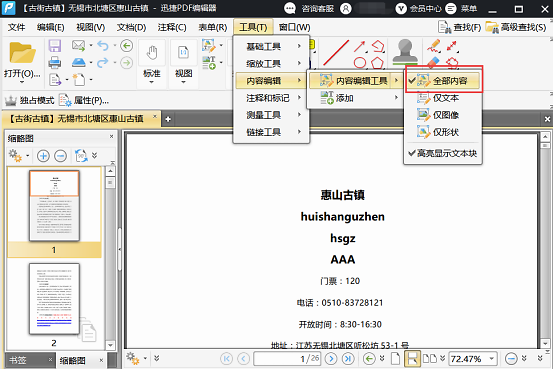This screenshot has height=369, width=554.
Task: Select the red Oval shape tool
Action: point(360,63)
